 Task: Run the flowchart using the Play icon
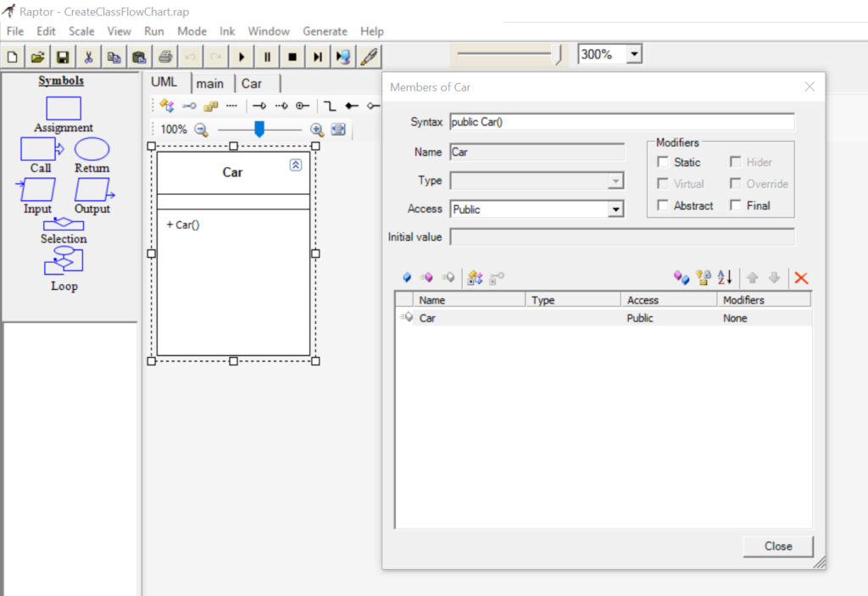click(242, 57)
